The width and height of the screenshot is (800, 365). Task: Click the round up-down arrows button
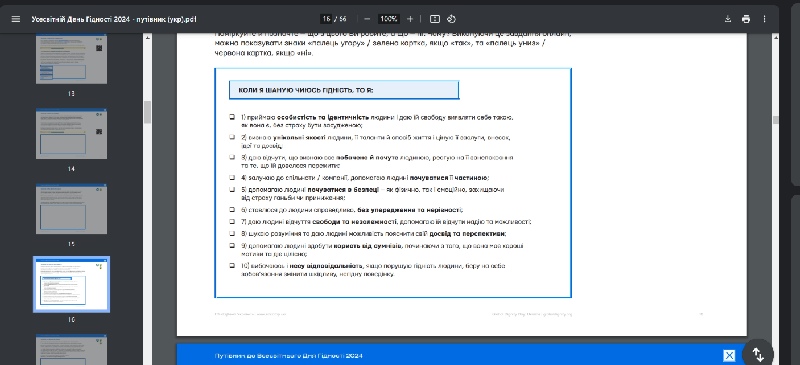758,353
